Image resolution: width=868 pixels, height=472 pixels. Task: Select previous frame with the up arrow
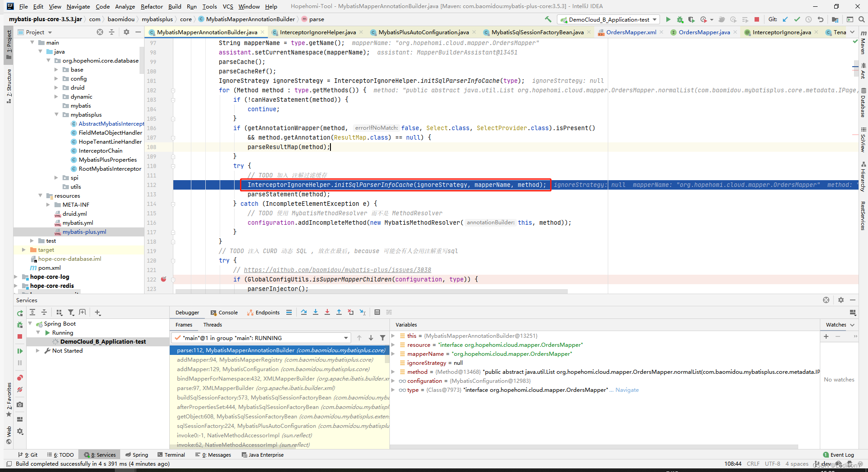click(359, 338)
